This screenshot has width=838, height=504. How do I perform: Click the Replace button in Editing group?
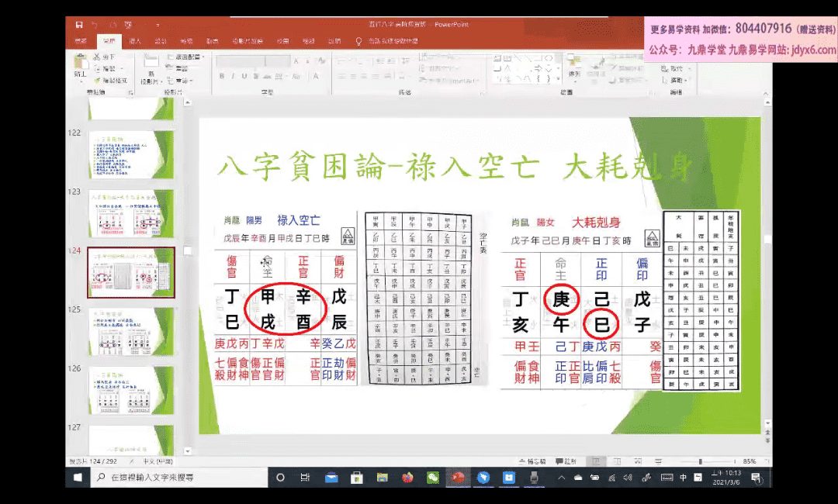(x=677, y=68)
